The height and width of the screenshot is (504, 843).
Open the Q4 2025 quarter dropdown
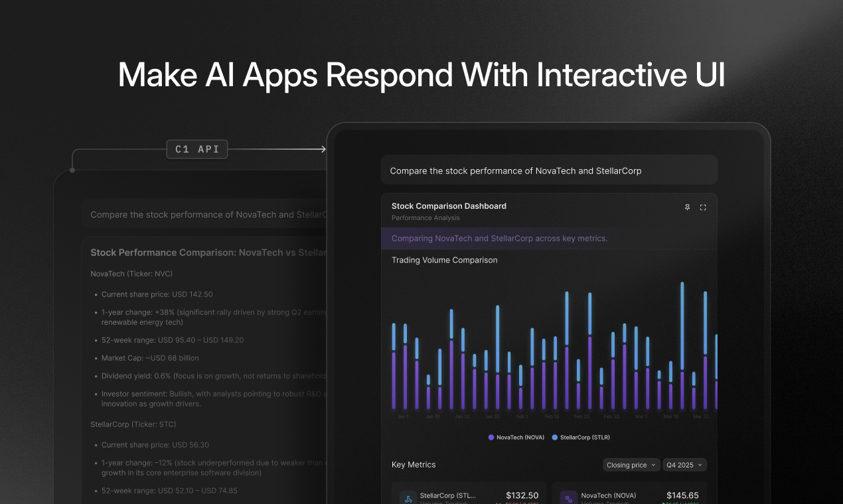click(684, 465)
